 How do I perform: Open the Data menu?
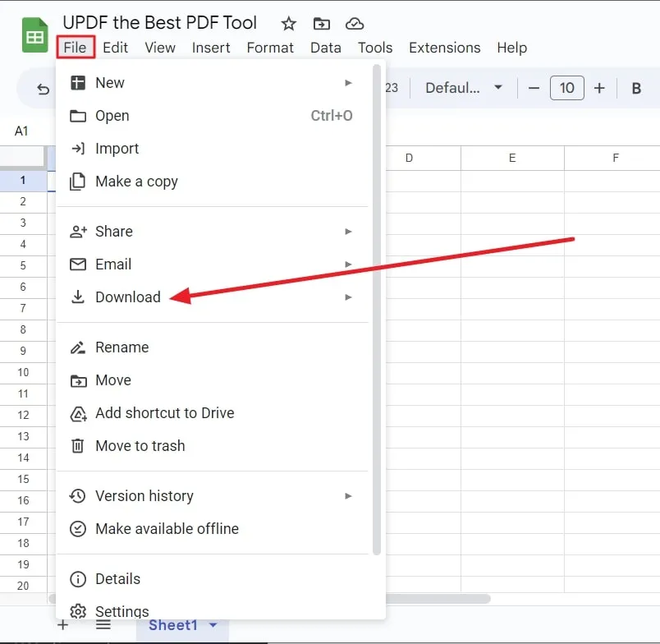coord(326,48)
